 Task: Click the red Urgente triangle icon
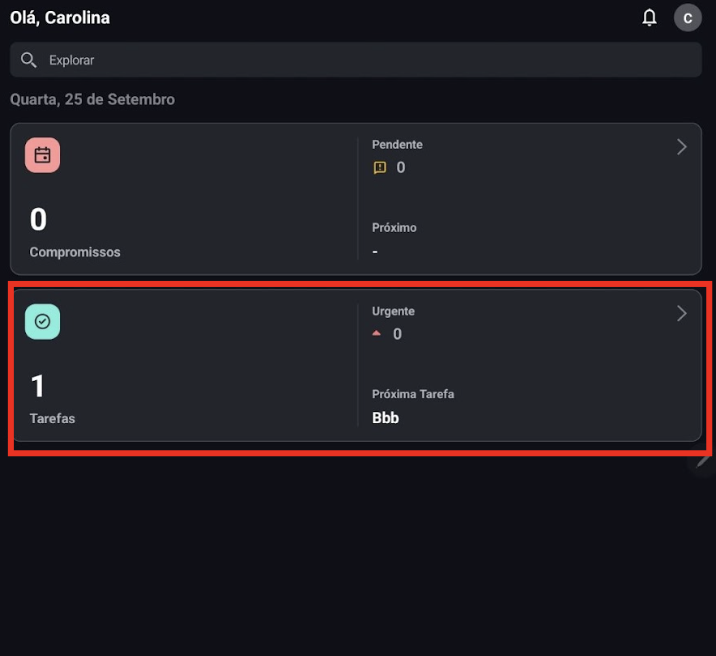pyautogui.click(x=376, y=333)
